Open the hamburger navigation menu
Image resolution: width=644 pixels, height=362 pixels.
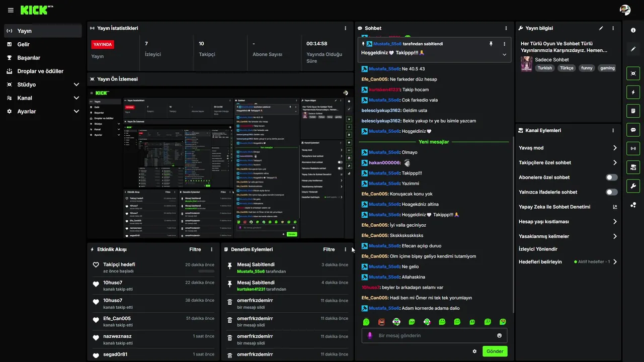11,10
